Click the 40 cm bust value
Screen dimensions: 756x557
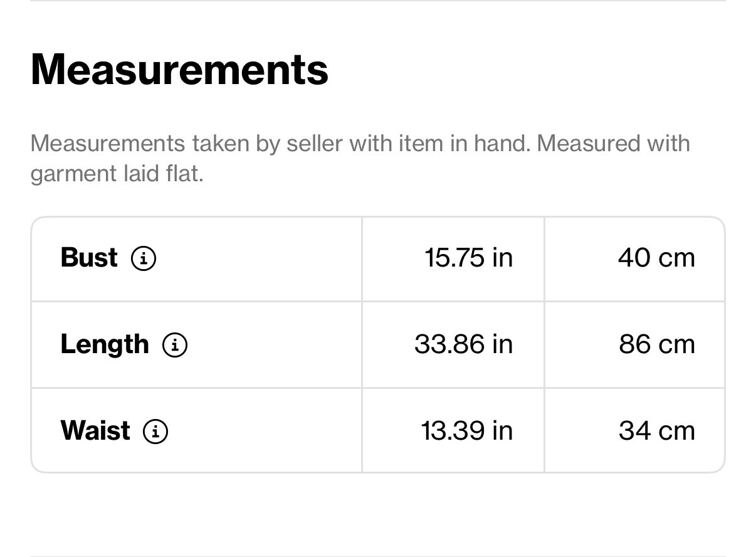pyautogui.click(x=656, y=258)
